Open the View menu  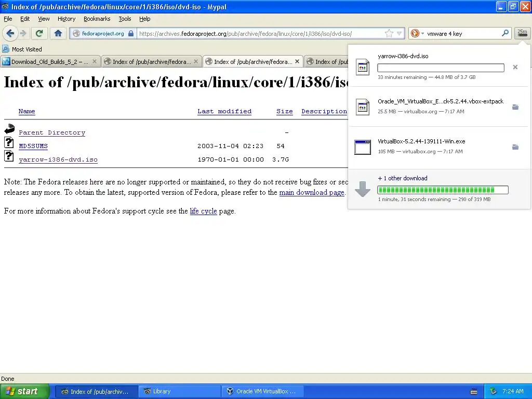pyautogui.click(x=44, y=19)
